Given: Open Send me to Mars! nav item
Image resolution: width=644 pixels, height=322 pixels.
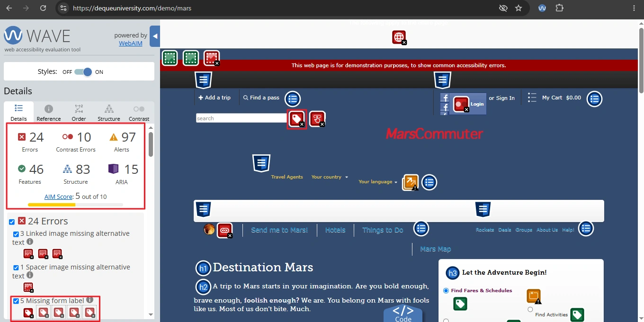Looking at the screenshot, I should click(x=279, y=230).
